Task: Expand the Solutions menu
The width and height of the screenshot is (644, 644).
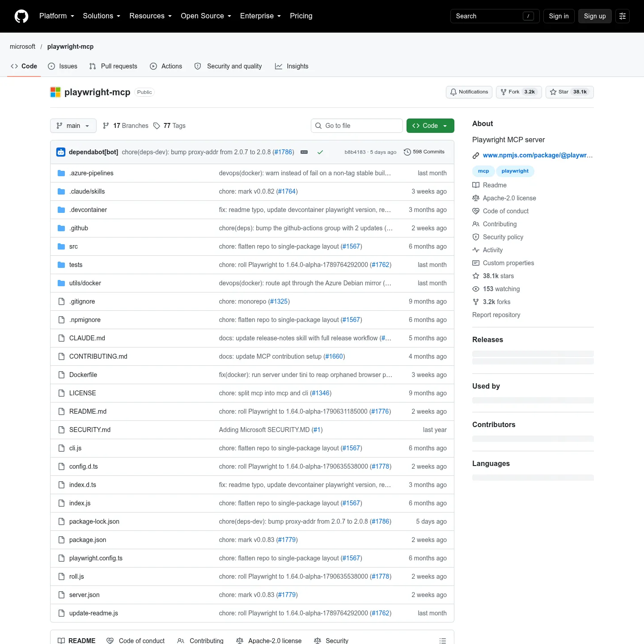Action: pyautogui.click(x=102, y=16)
